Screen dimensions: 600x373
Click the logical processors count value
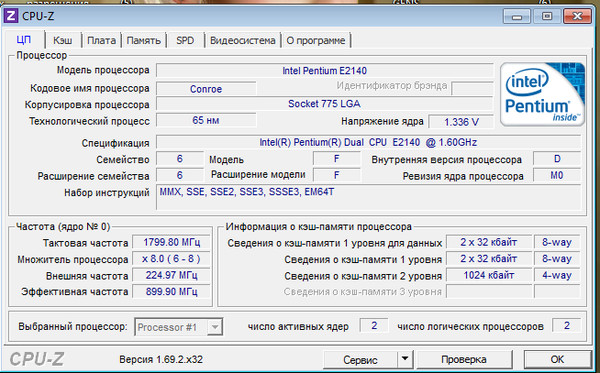pos(567,326)
